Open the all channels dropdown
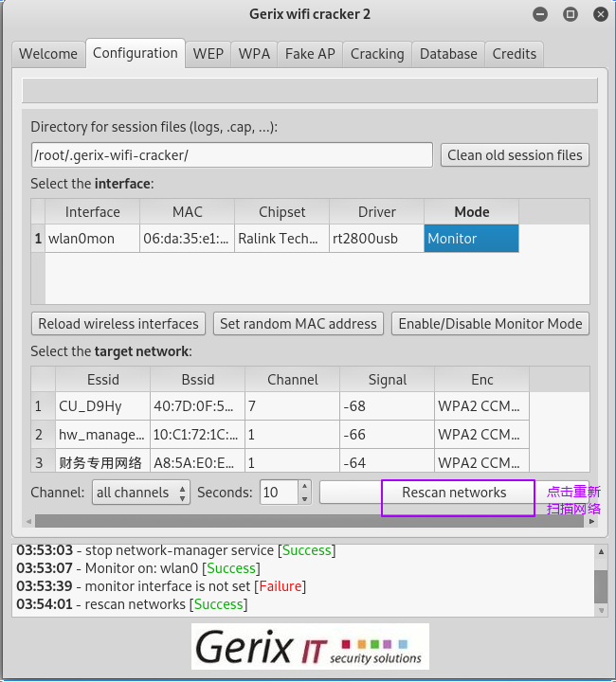Screen dimensions: 616x682 coord(141,493)
